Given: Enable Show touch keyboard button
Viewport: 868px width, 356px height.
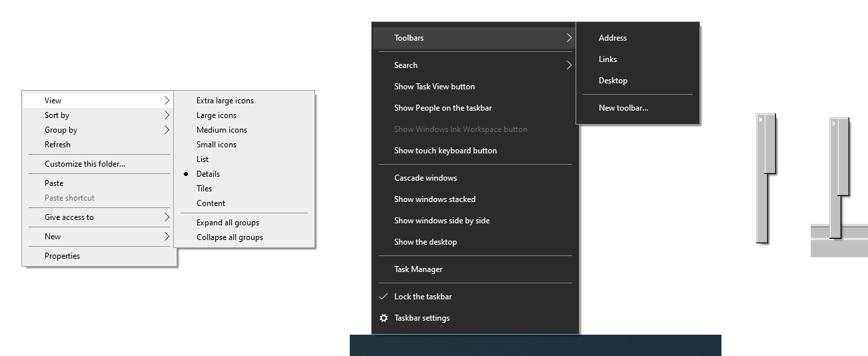Looking at the screenshot, I should click(x=445, y=151).
